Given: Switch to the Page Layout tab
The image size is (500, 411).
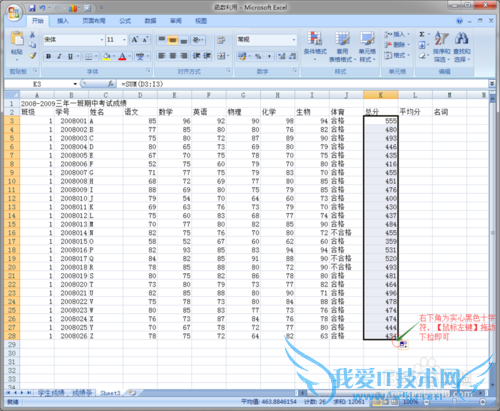Looking at the screenshot, I should point(94,21).
